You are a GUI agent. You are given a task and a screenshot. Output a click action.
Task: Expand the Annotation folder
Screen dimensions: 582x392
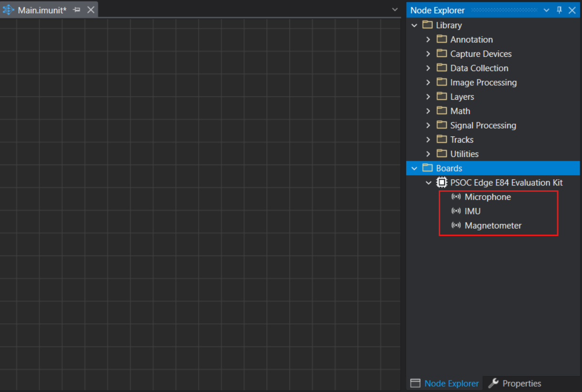pos(428,40)
